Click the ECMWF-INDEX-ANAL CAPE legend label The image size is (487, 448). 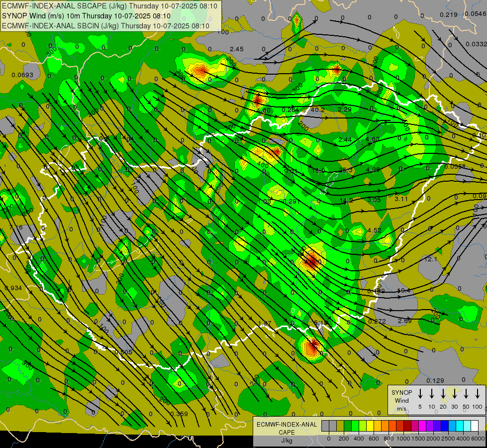(287, 428)
